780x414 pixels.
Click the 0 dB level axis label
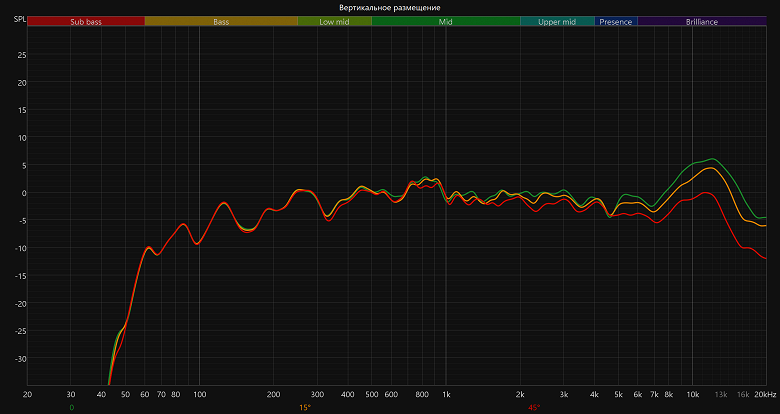pos(24,193)
